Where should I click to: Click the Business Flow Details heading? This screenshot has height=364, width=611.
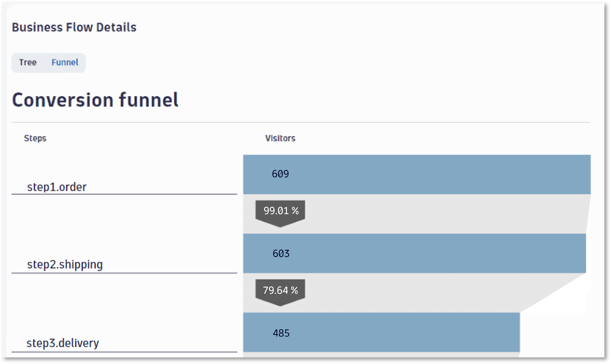point(74,27)
